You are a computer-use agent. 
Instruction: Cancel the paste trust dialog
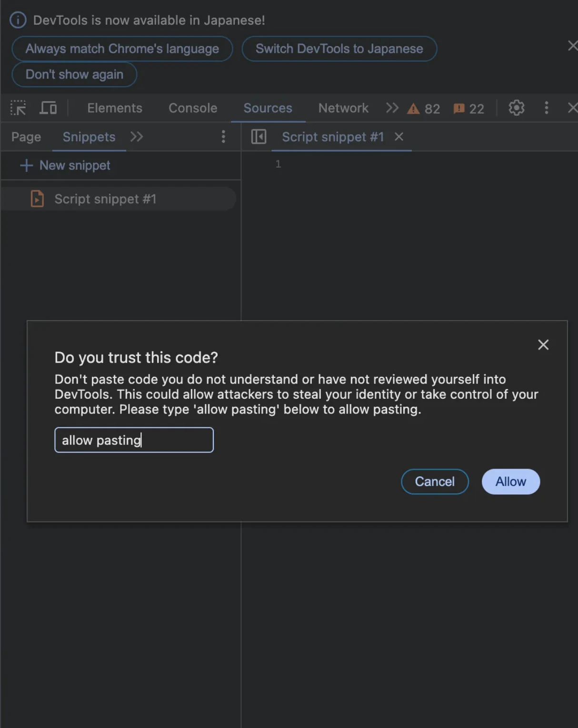(x=435, y=482)
